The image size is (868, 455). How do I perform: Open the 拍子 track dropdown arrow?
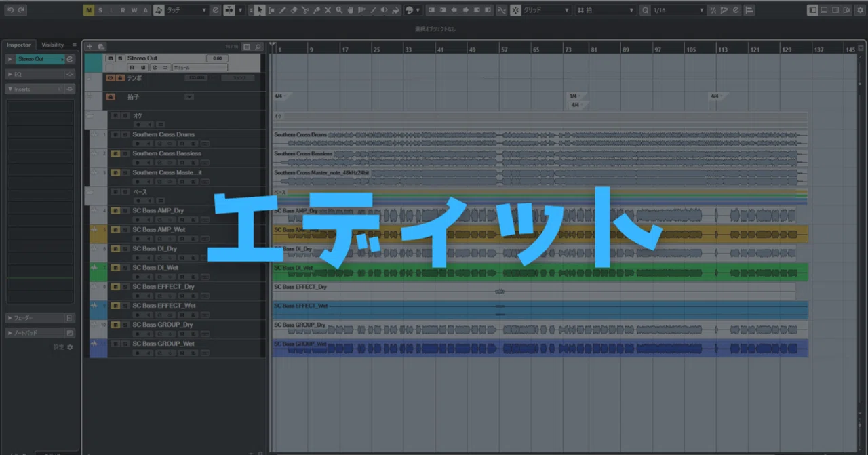tap(189, 97)
